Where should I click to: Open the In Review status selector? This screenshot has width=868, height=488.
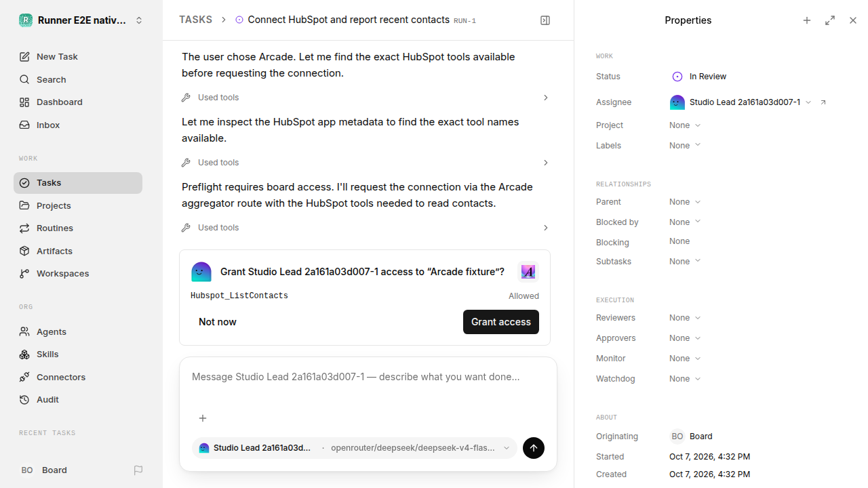point(699,77)
